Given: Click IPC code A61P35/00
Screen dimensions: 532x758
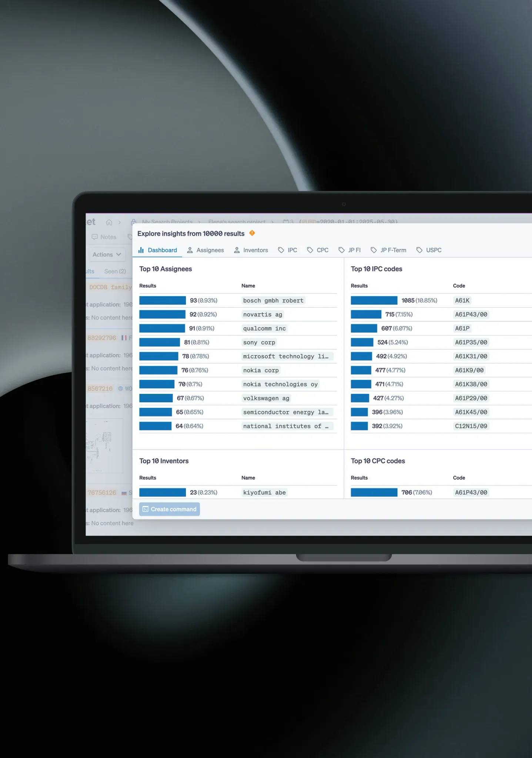Looking at the screenshot, I should (x=471, y=342).
